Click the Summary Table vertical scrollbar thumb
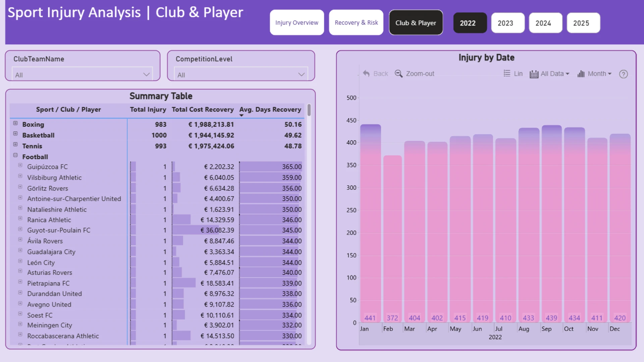The image size is (644, 362). coord(309,110)
